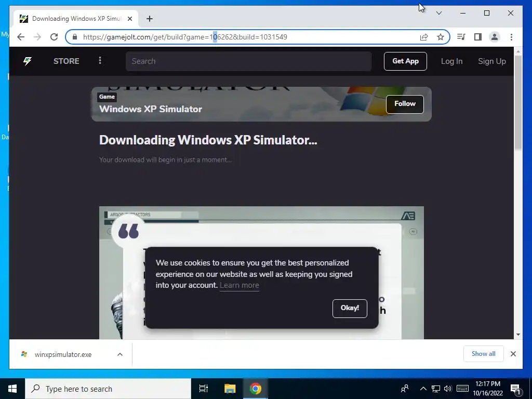Toggle Chrome's side panel
The image size is (532, 399).
[478, 37]
